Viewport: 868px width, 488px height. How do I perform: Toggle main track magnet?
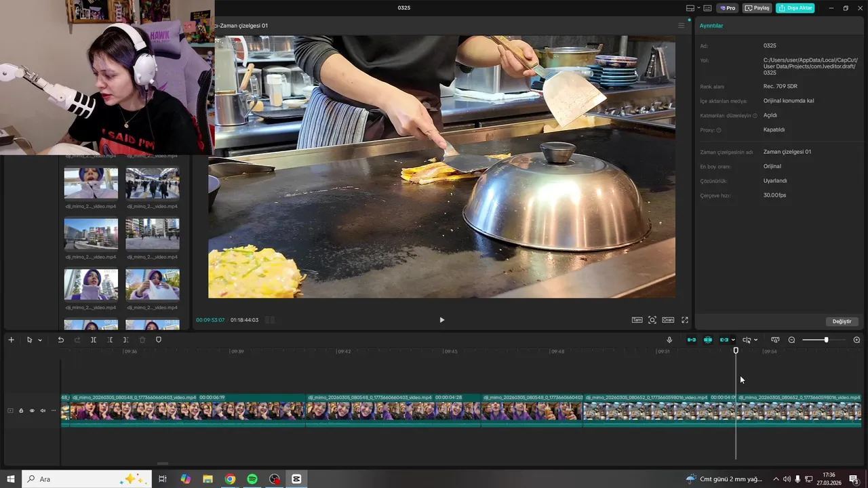pos(692,340)
